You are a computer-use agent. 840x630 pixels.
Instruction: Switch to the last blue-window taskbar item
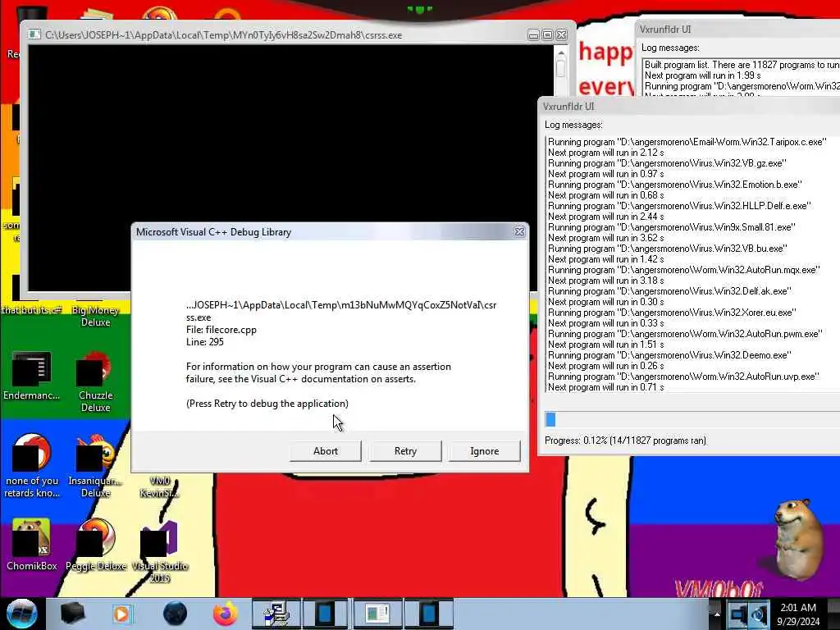pyautogui.click(x=429, y=614)
